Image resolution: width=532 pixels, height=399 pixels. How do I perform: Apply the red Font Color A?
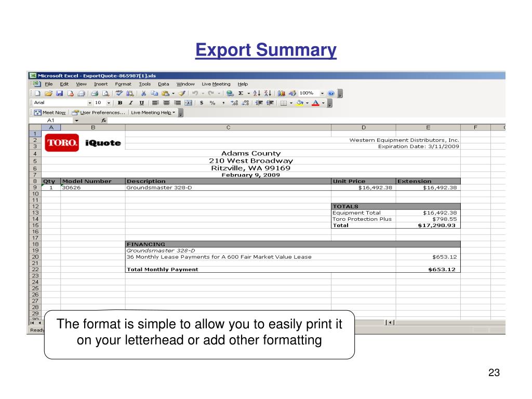(315, 103)
